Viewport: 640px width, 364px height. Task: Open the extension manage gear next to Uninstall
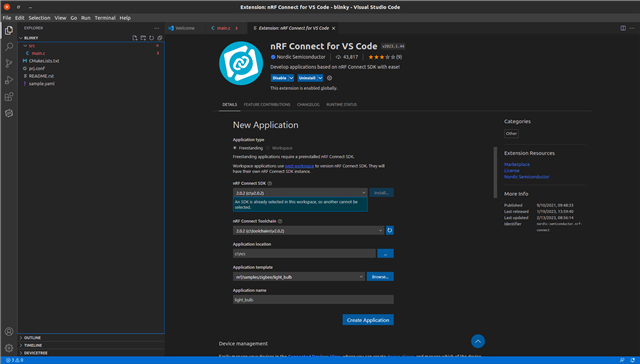click(x=329, y=78)
